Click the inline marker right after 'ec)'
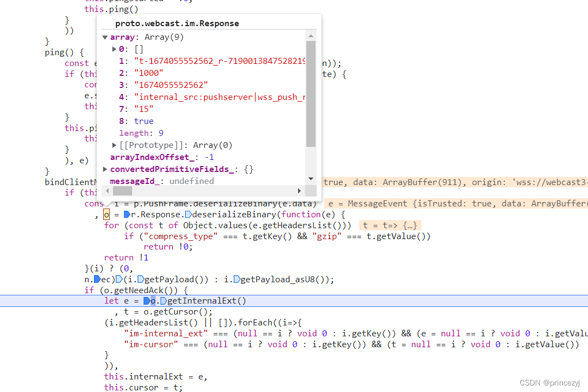 point(119,280)
